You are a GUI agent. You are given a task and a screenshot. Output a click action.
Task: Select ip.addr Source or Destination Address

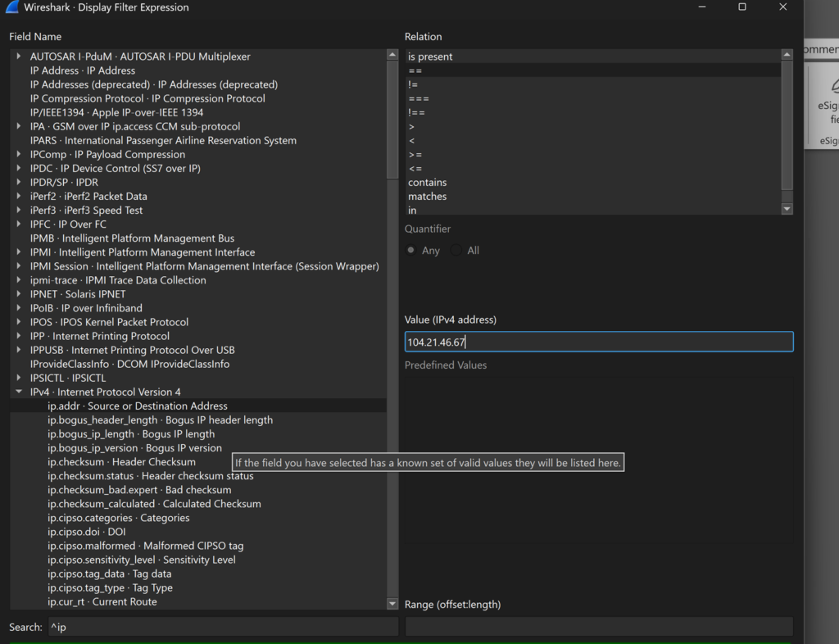point(137,406)
